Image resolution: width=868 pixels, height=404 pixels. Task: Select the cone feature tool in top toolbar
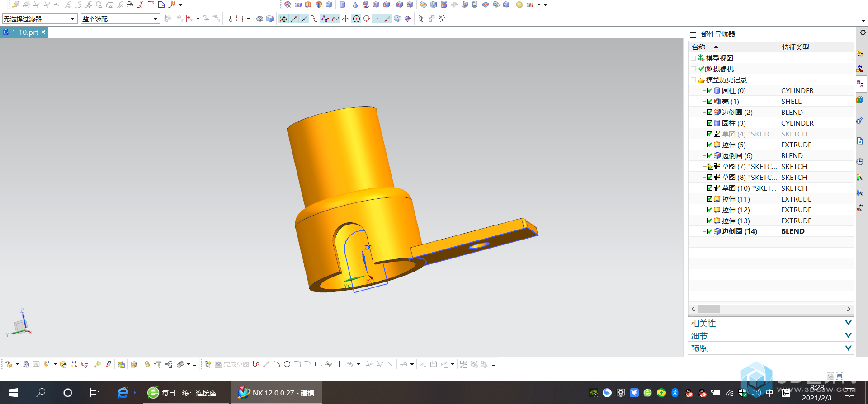(355, 5)
